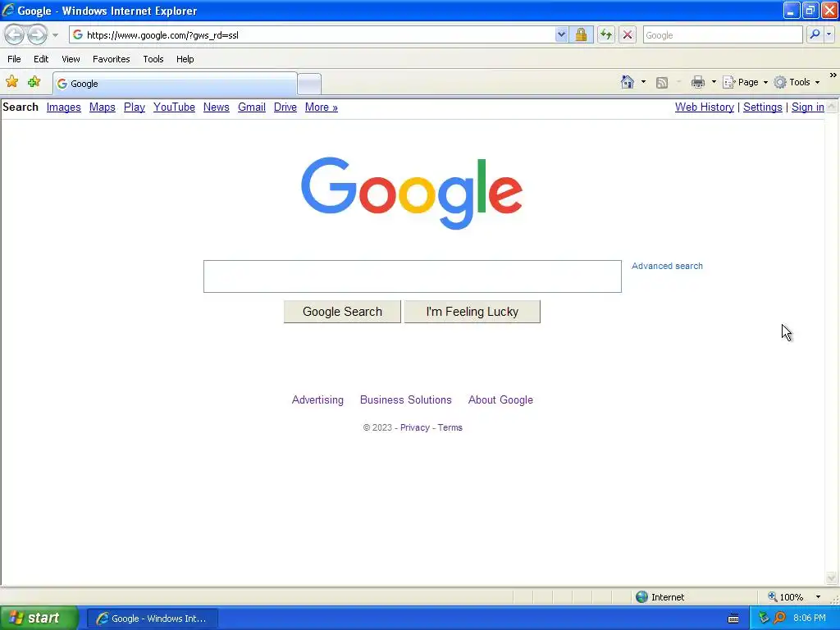The image size is (840, 630).
Task: Click the Forward navigation arrow button
Action: coord(37,34)
